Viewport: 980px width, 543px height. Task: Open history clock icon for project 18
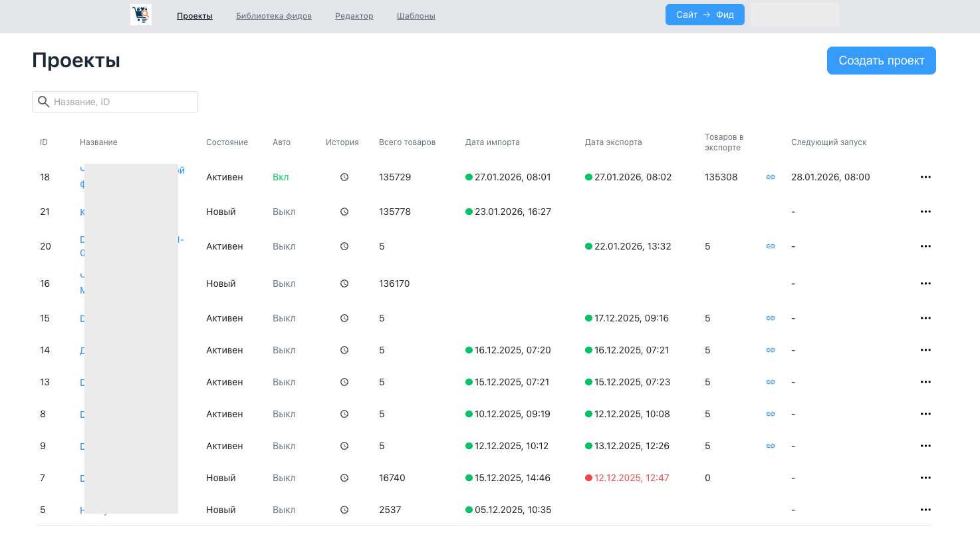[344, 177]
